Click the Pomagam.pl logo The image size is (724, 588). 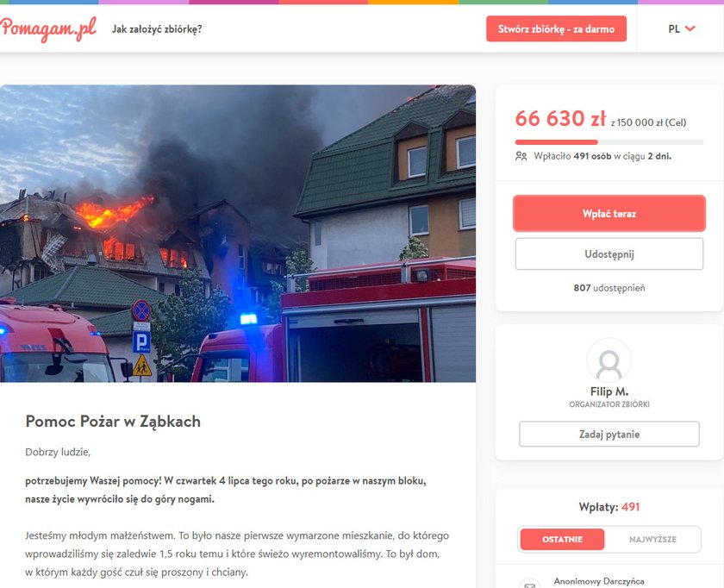pos(48,29)
